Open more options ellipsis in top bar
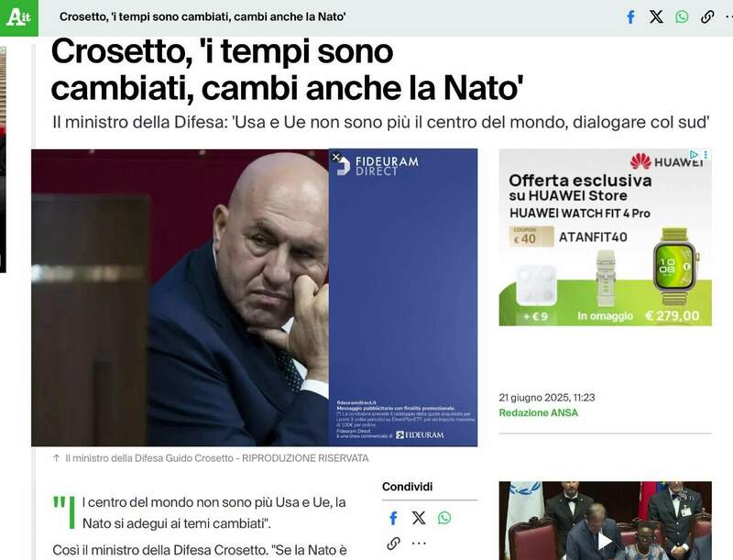The width and height of the screenshot is (733, 560). click(729, 17)
